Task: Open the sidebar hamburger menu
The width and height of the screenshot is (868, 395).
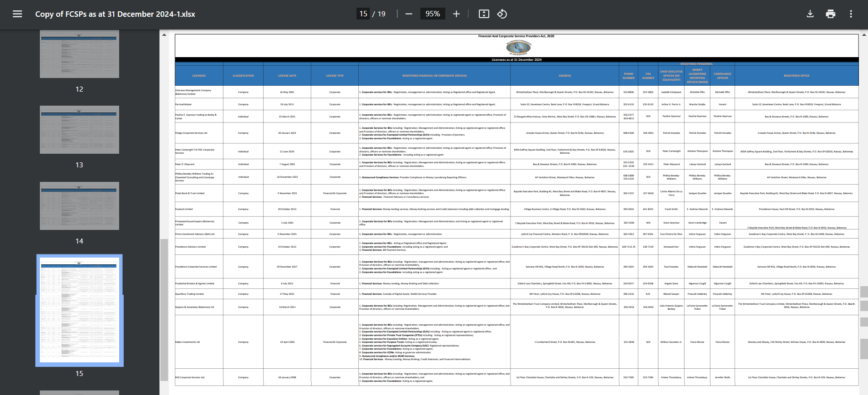Action: (x=17, y=14)
